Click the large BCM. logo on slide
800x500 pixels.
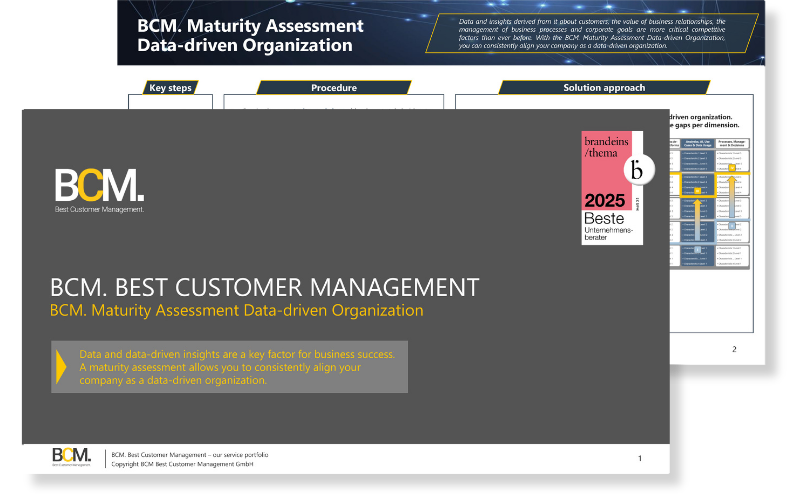(99, 185)
